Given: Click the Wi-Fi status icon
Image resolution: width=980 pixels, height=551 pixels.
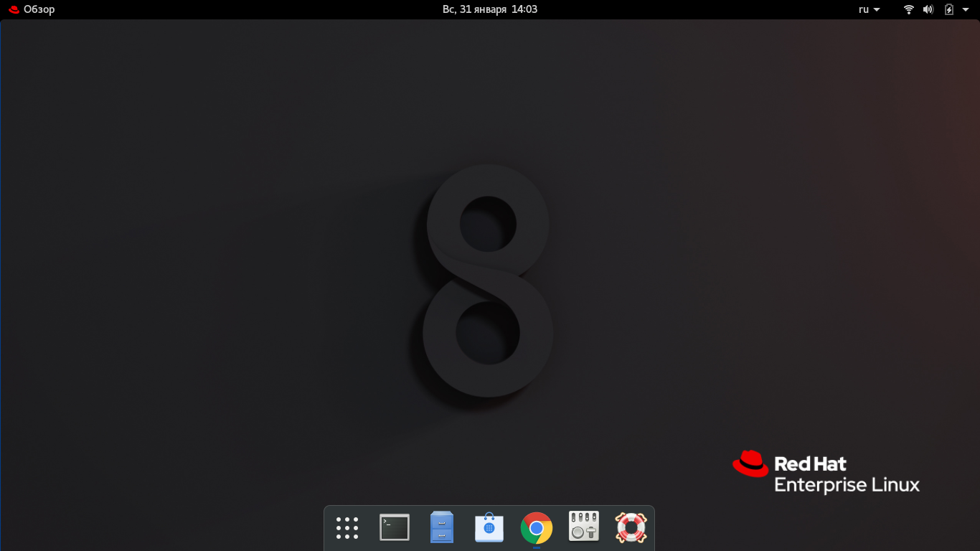Looking at the screenshot, I should (909, 9).
